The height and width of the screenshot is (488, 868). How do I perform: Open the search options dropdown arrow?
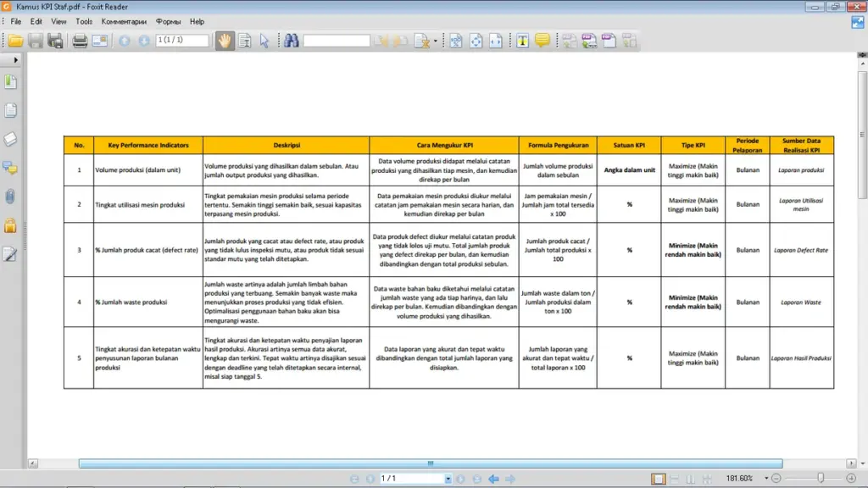436,41
